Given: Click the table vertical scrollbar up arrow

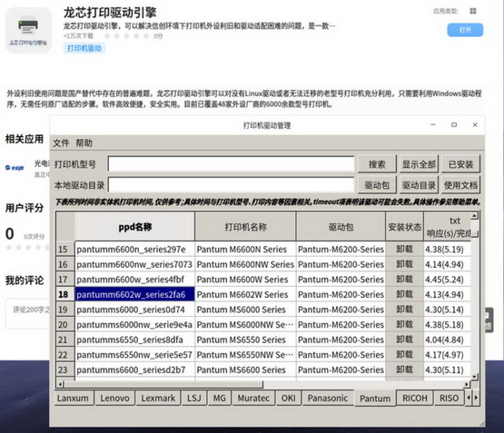Looking at the screenshot, I should point(475,215).
